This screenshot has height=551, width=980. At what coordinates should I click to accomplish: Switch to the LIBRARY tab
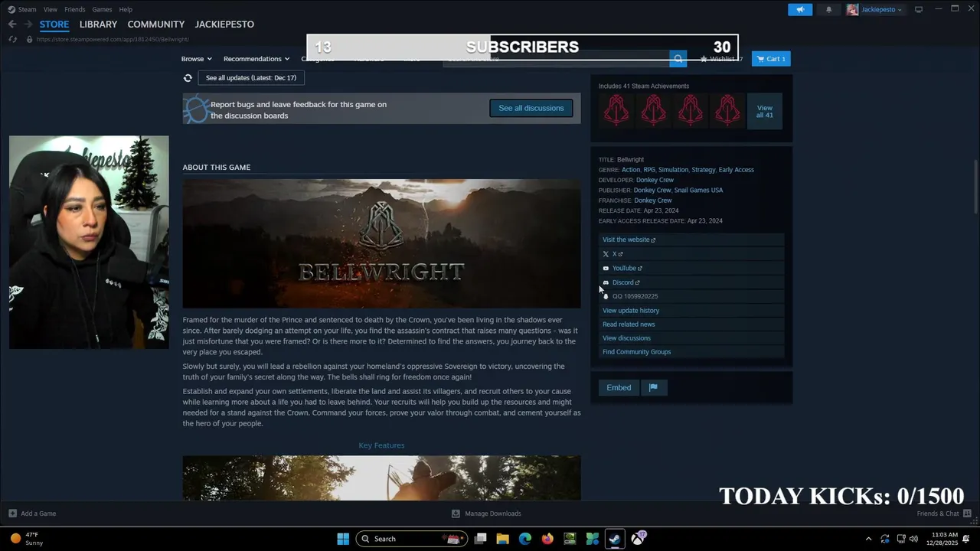click(98, 24)
